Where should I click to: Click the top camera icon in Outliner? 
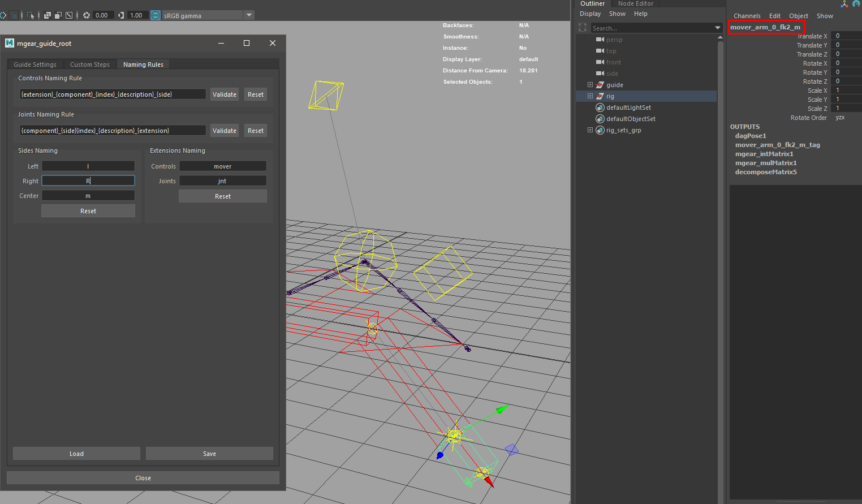[x=600, y=51]
